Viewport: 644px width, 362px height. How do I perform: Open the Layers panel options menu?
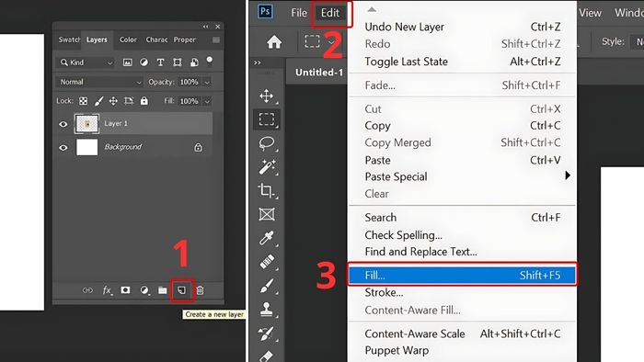(216, 40)
